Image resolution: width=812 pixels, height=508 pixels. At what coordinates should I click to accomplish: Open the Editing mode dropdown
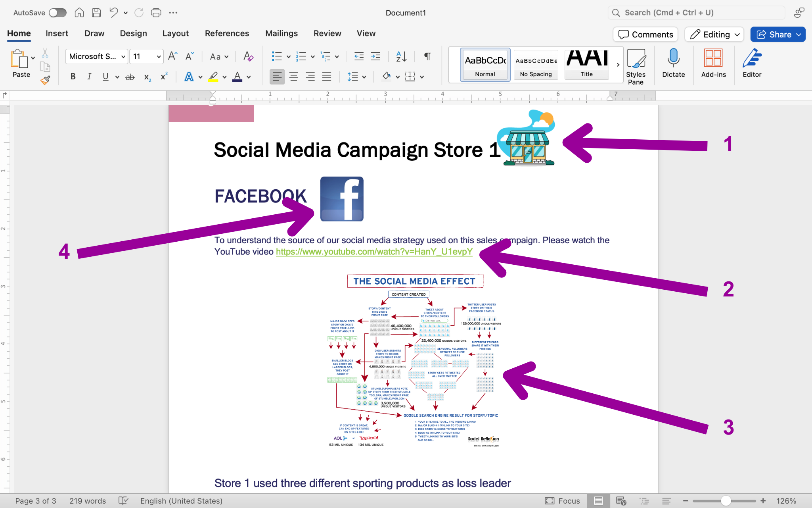(x=714, y=35)
